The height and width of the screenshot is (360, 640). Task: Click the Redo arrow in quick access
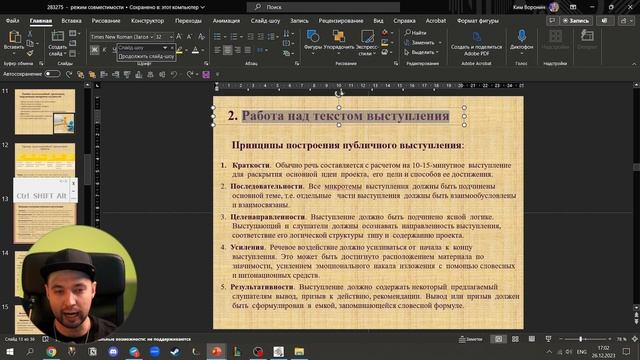190,74
